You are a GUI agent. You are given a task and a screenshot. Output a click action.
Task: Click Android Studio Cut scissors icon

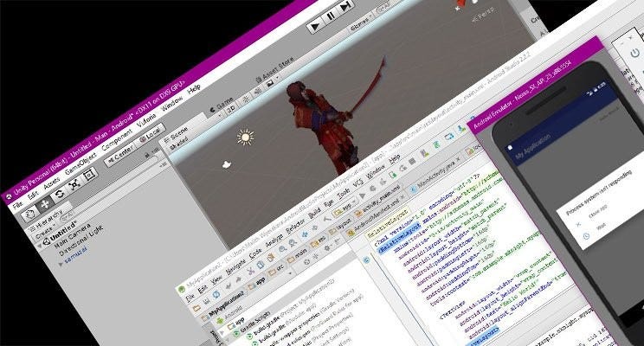click(x=250, y=272)
